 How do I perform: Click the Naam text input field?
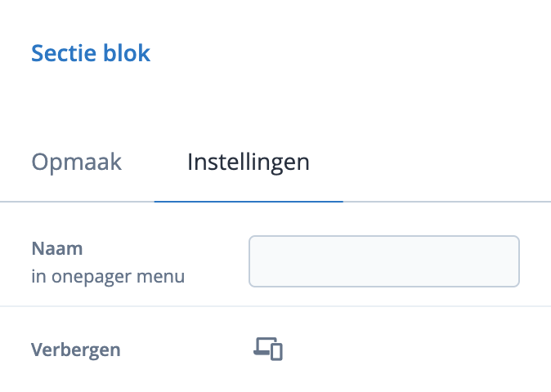pyautogui.click(x=383, y=261)
